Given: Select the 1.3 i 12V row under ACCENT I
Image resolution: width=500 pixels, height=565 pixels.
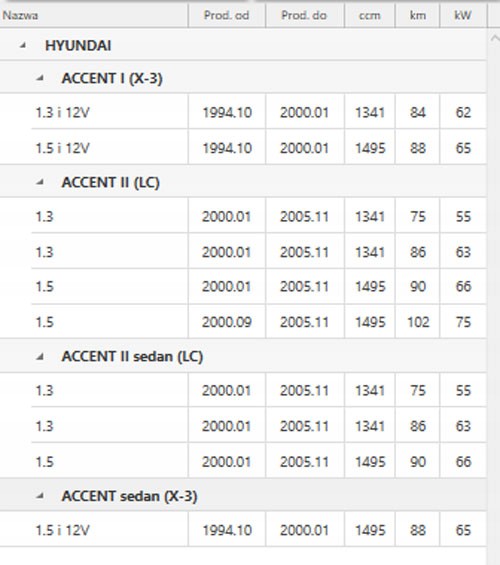Looking at the screenshot, I should (x=259, y=112).
